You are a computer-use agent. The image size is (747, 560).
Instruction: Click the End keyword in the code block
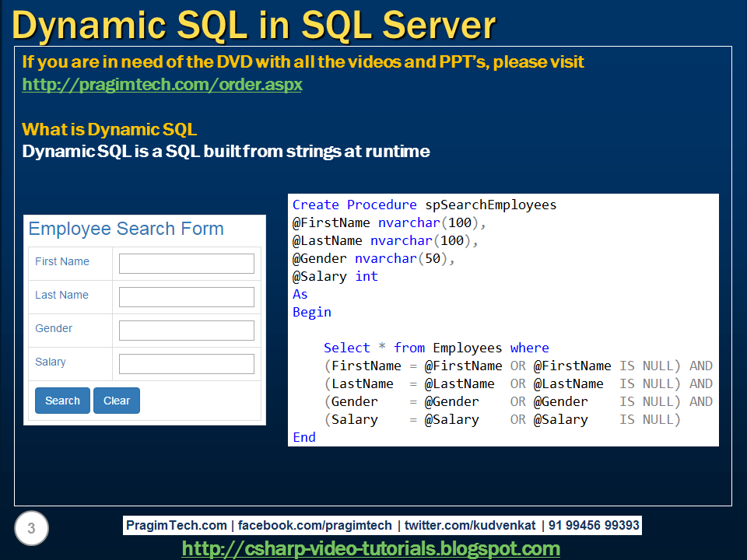pyautogui.click(x=303, y=437)
